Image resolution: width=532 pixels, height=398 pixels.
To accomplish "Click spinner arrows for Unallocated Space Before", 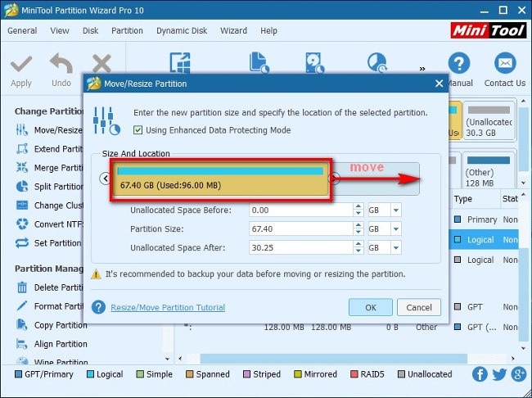I will click(x=358, y=210).
